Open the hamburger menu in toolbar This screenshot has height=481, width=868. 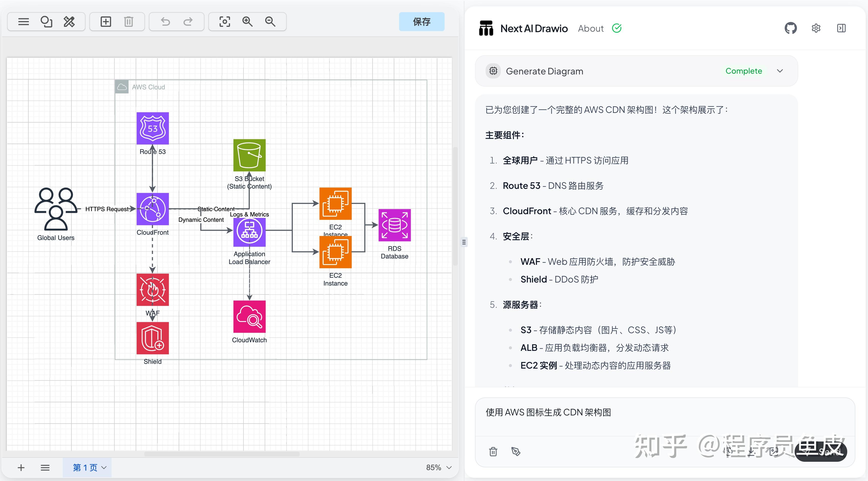tap(24, 22)
